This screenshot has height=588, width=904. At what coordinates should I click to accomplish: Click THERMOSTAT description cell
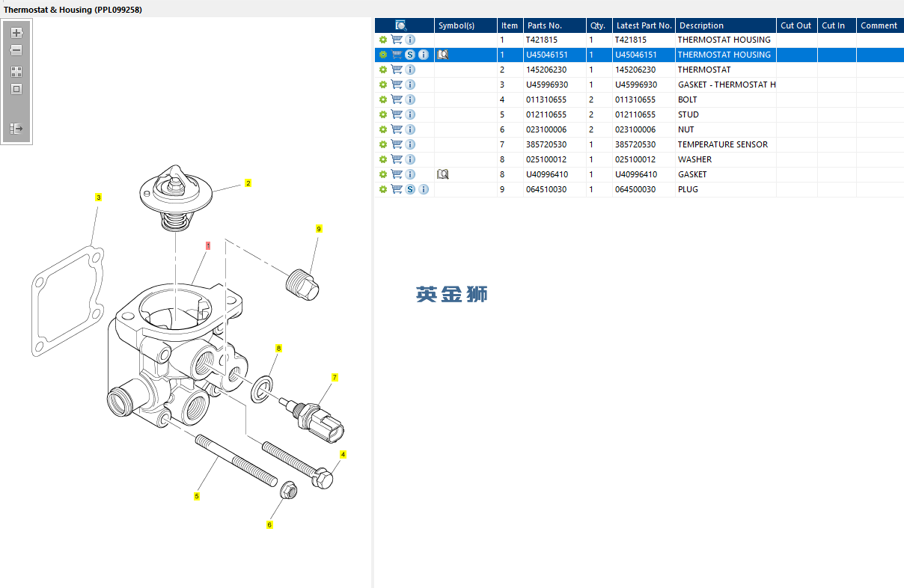pos(726,70)
